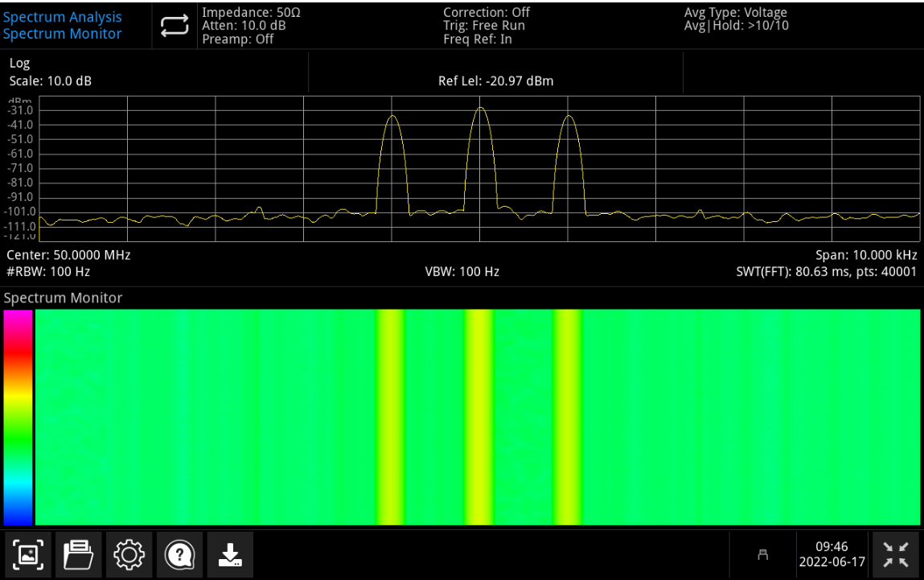Select Spectrum Analysis mode
The image size is (924, 580).
[62, 16]
